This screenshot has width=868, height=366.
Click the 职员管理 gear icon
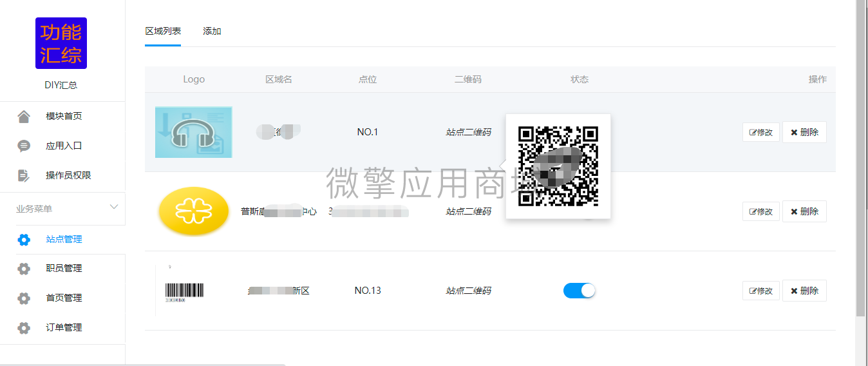(24, 269)
